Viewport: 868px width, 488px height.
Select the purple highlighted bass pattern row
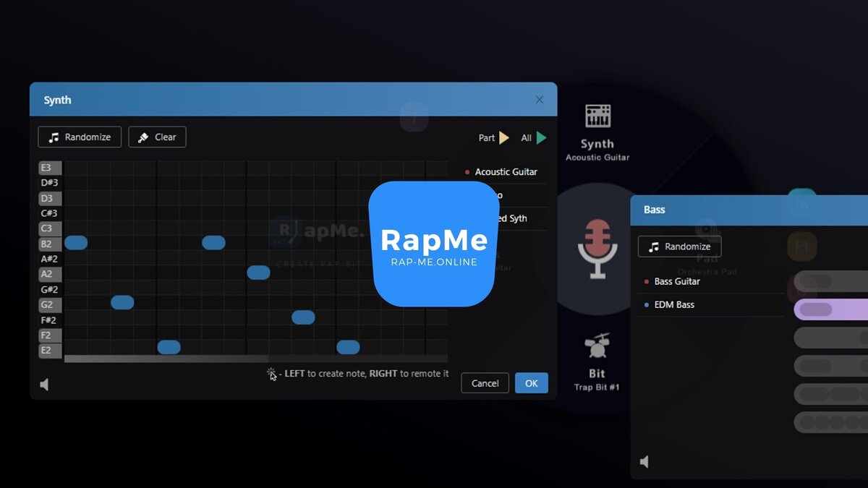(x=831, y=309)
